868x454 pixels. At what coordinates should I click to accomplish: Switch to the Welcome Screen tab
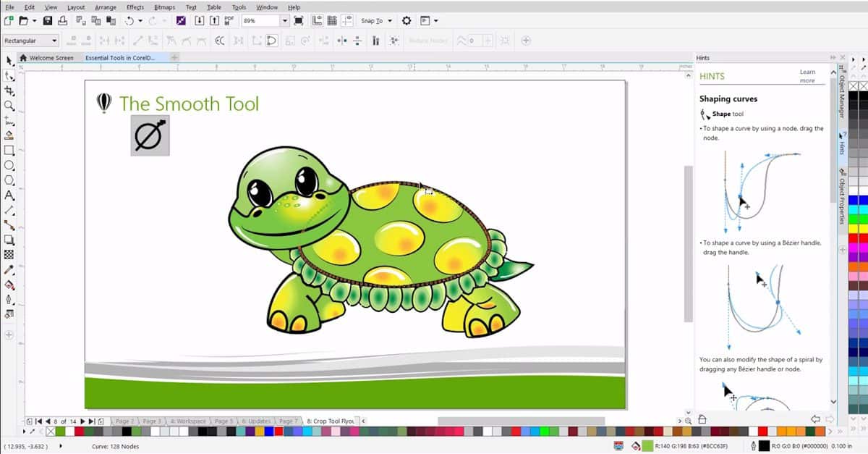tap(47, 58)
